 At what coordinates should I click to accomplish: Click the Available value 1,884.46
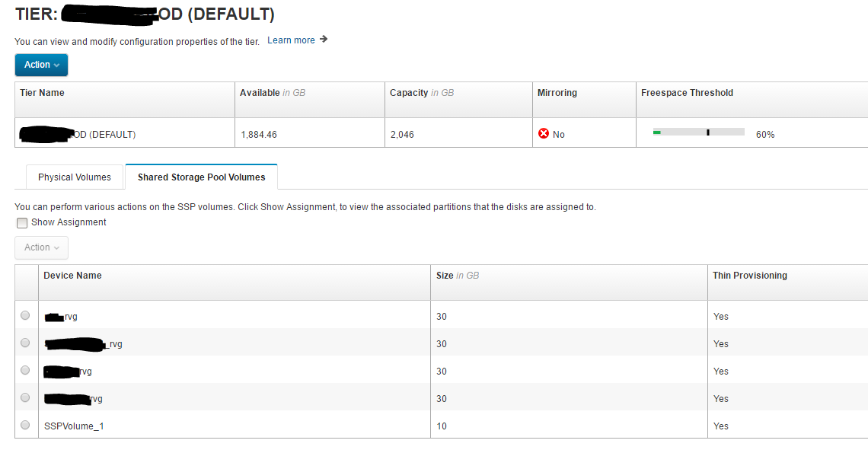259,135
